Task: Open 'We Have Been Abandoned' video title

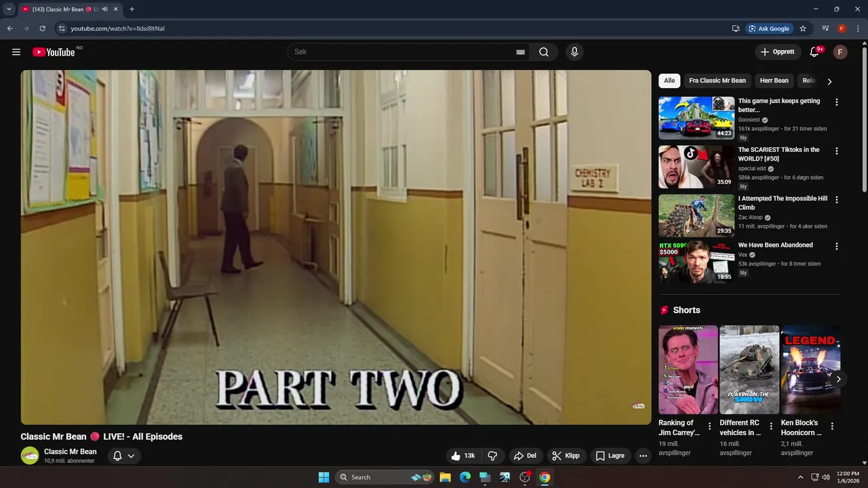Action: pyautogui.click(x=776, y=245)
